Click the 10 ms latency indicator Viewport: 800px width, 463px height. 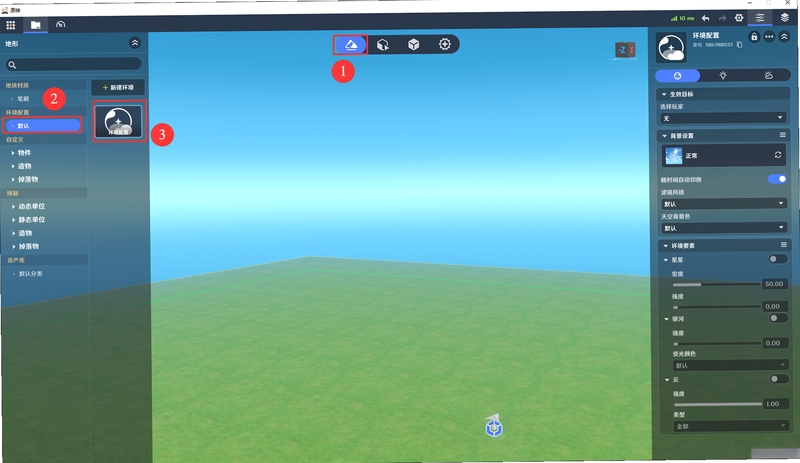pyautogui.click(x=682, y=18)
